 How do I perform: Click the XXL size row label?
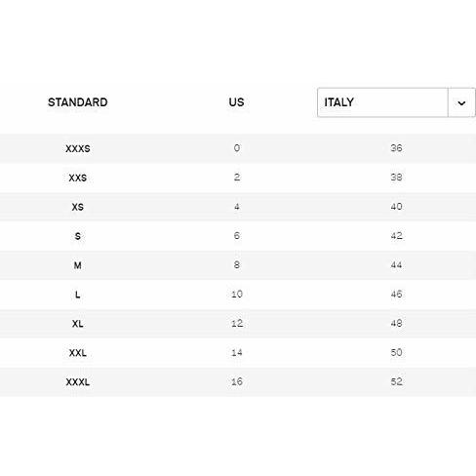(x=78, y=353)
